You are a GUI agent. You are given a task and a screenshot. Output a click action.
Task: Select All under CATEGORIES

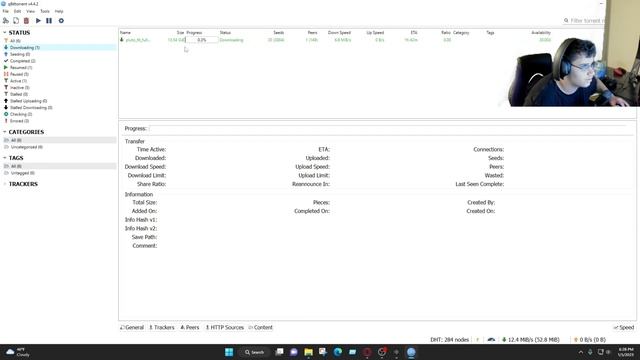click(x=60, y=140)
